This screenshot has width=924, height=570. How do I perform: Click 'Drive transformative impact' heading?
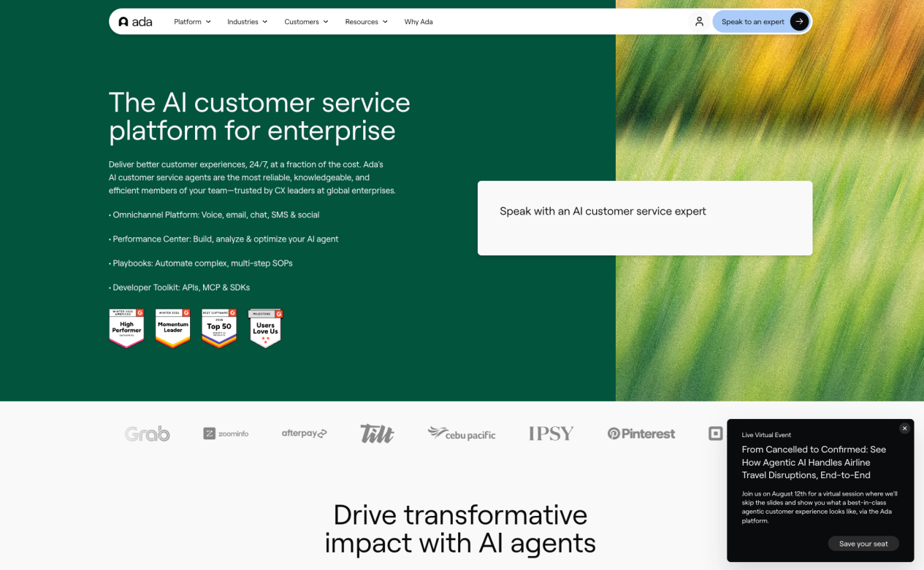(460, 529)
